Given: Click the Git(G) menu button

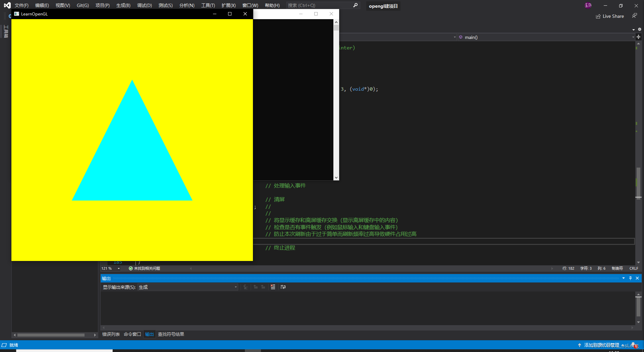Looking at the screenshot, I should (83, 5).
